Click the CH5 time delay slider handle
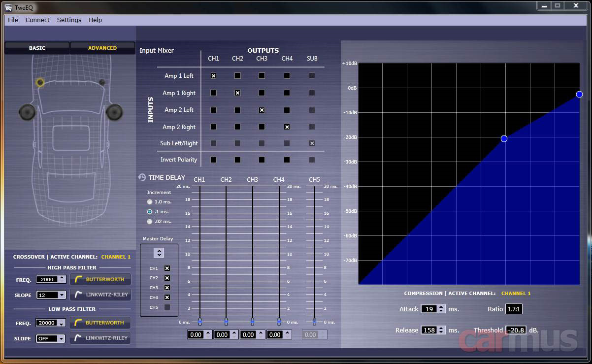 point(315,322)
